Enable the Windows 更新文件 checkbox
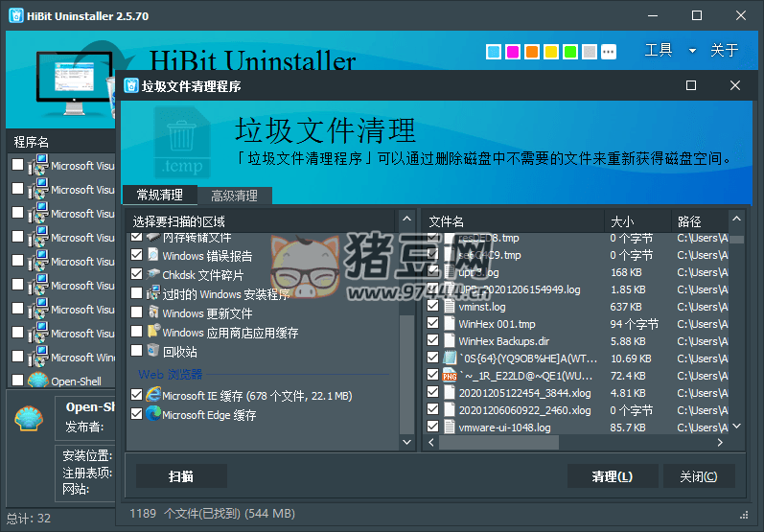 point(137,313)
